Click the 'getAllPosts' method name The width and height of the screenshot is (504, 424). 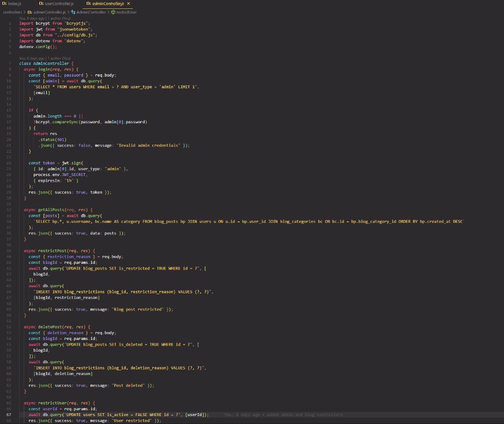[x=51, y=210]
